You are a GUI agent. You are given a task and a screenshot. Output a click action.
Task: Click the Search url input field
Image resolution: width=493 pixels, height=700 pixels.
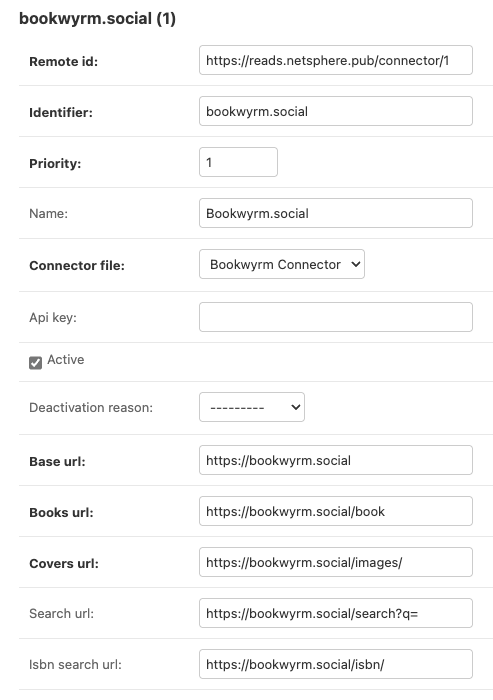(x=336, y=613)
